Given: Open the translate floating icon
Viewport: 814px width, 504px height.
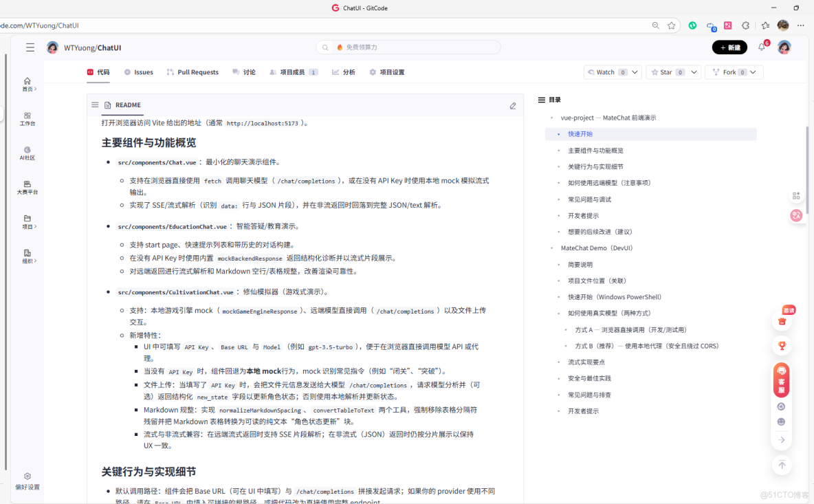Looking at the screenshot, I should tap(796, 215).
